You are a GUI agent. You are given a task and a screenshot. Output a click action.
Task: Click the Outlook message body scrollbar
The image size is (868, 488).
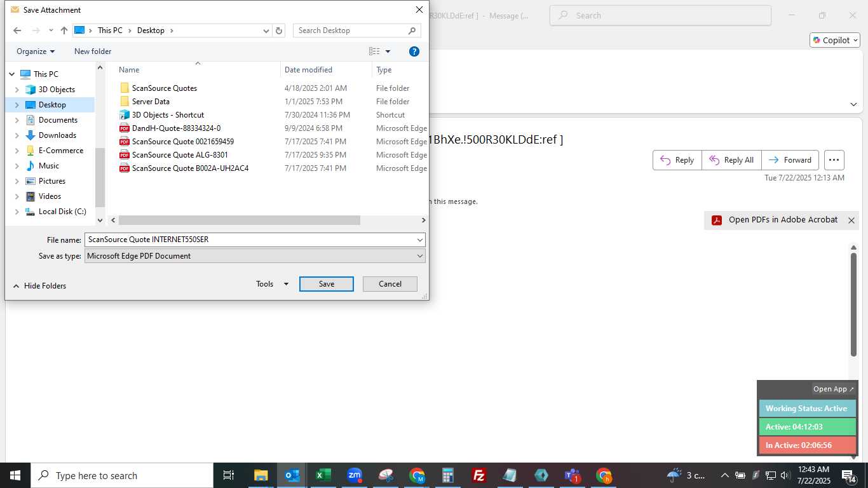(x=853, y=305)
